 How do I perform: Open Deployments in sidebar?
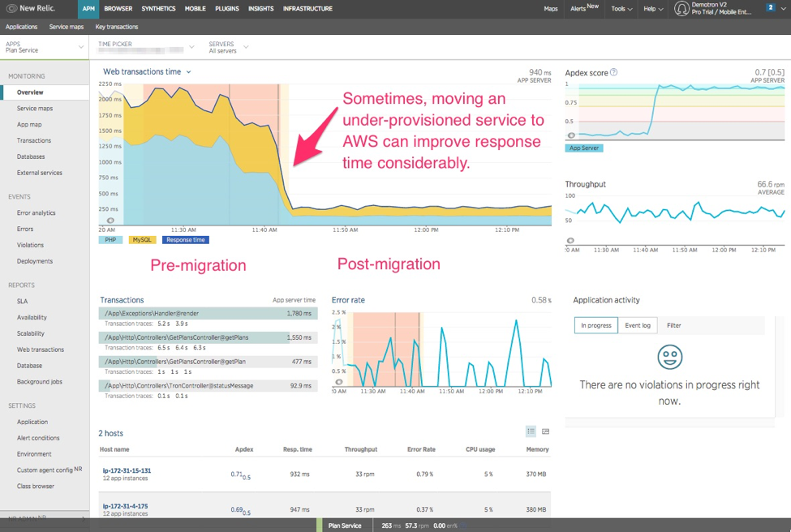click(x=35, y=261)
